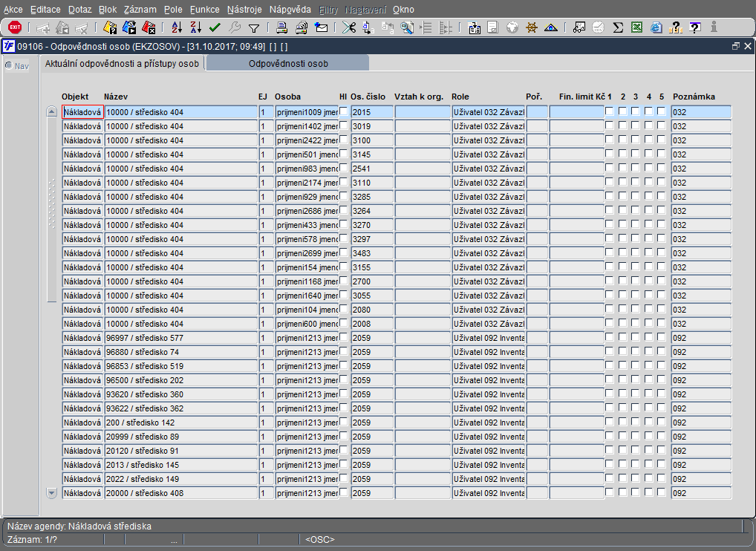This screenshot has width=756, height=551.
Task: Open the Nápověda menu
Action: [290, 10]
